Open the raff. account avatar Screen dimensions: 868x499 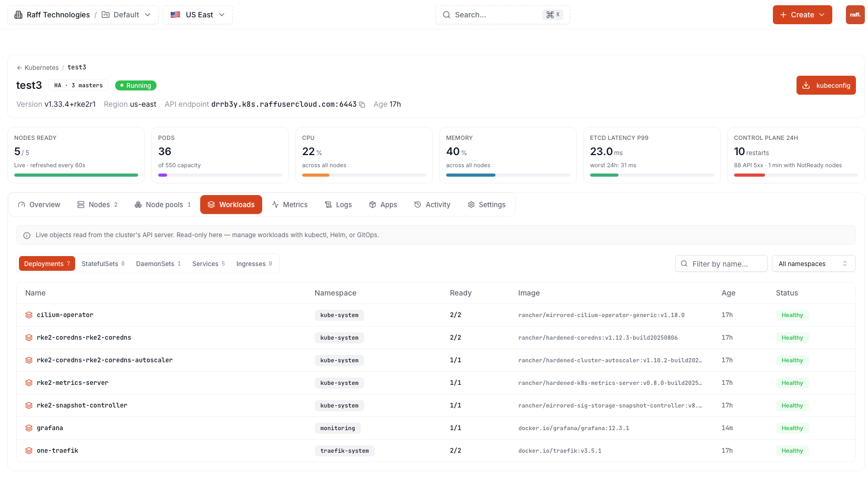coord(855,15)
